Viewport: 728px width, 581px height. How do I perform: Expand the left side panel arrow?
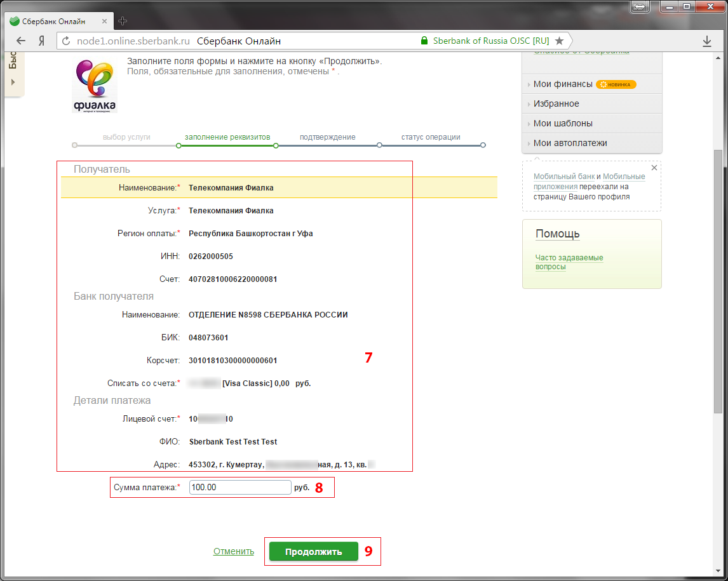coord(13,82)
